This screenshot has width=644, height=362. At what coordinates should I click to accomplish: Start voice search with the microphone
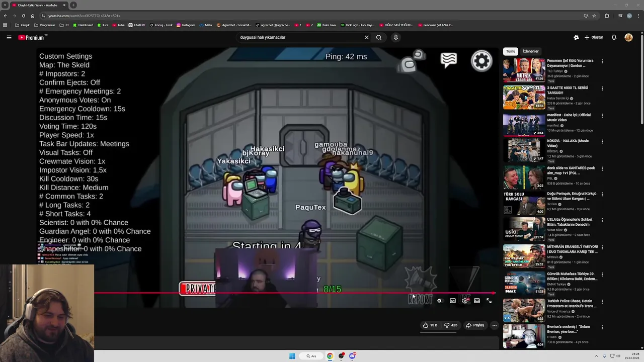coord(396,37)
